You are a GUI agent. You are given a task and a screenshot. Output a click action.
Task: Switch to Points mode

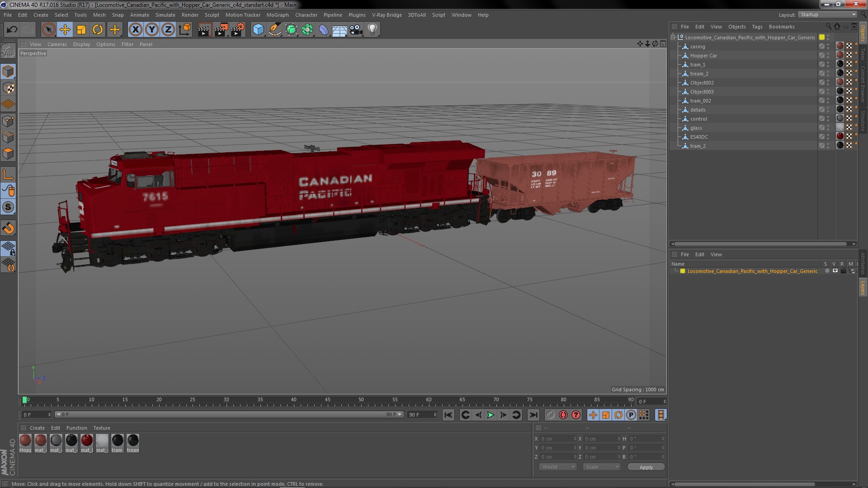[x=8, y=121]
